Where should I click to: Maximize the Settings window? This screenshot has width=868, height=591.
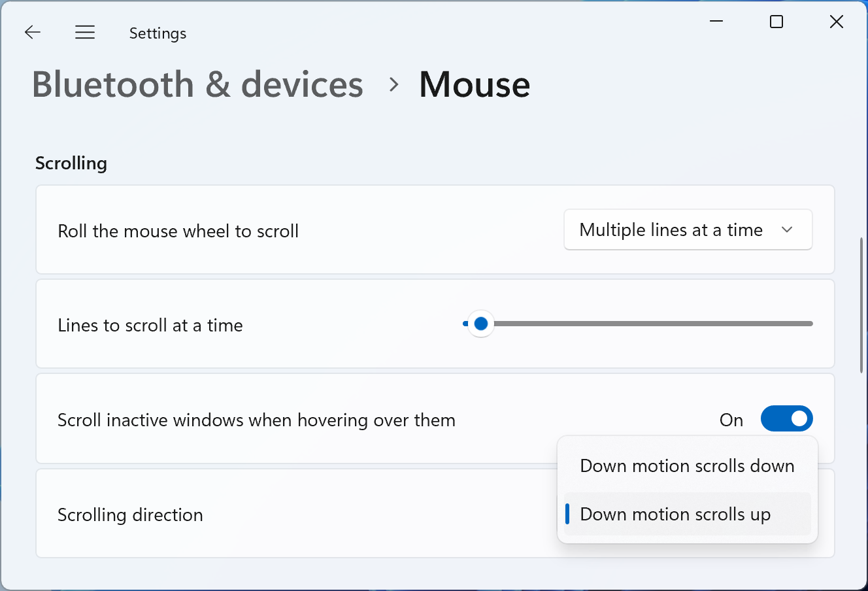(776, 22)
